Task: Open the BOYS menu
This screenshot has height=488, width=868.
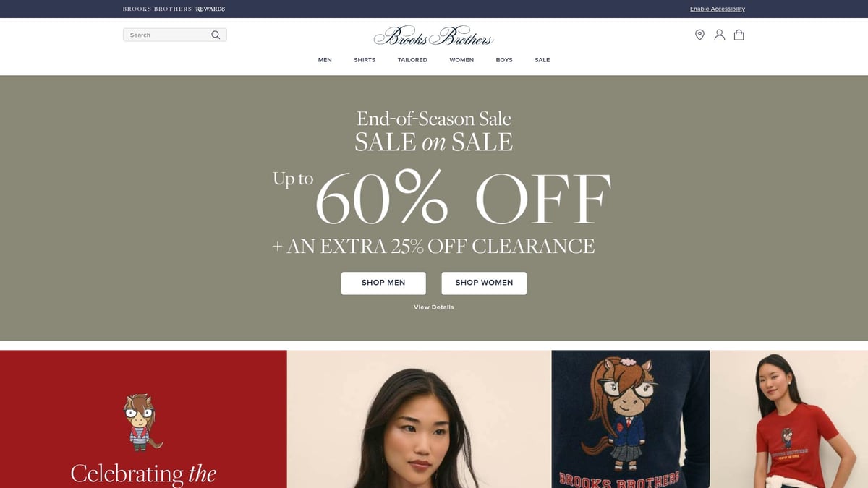Action: click(504, 60)
